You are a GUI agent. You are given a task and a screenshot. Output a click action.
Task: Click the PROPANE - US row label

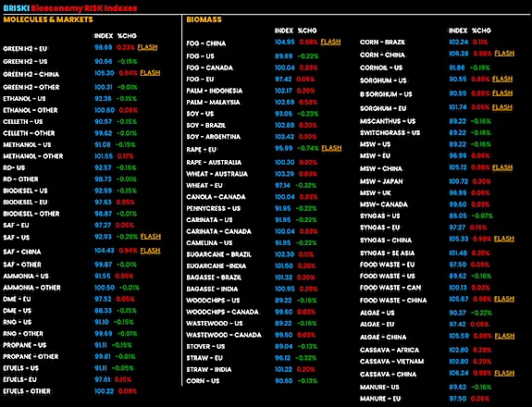24,345
